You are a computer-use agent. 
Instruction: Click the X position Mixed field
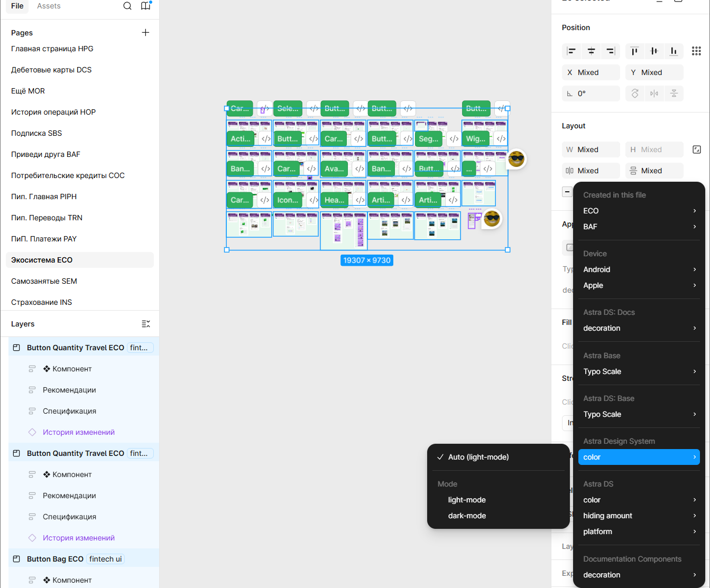point(591,72)
